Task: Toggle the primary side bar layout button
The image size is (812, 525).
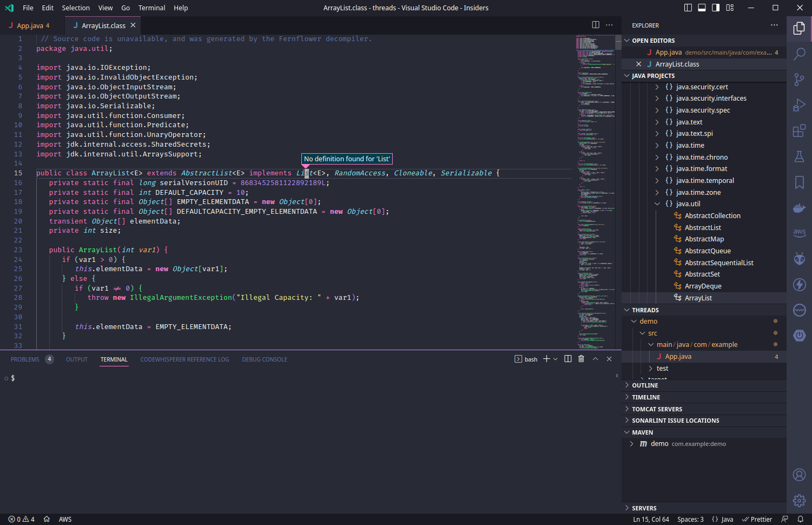Action: pos(688,8)
